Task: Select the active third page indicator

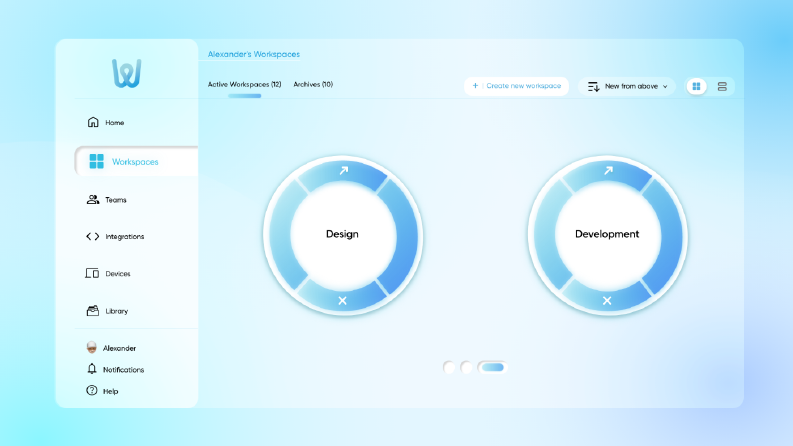Action: point(493,367)
